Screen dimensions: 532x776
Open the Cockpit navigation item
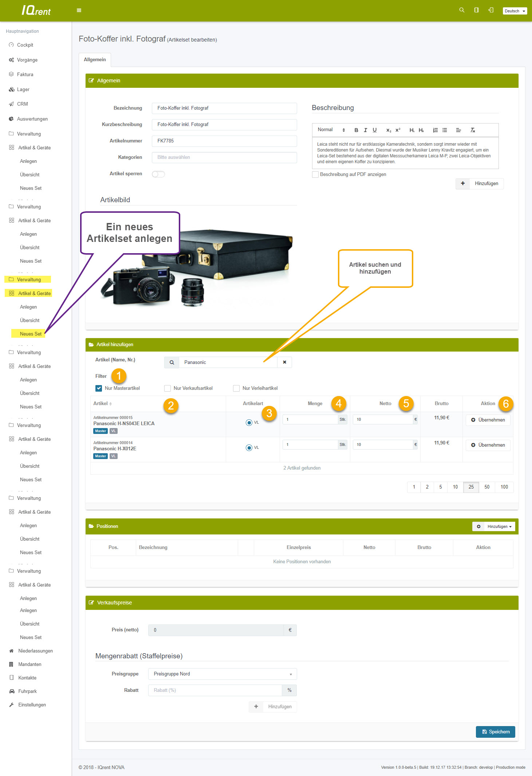click(25, 45)
